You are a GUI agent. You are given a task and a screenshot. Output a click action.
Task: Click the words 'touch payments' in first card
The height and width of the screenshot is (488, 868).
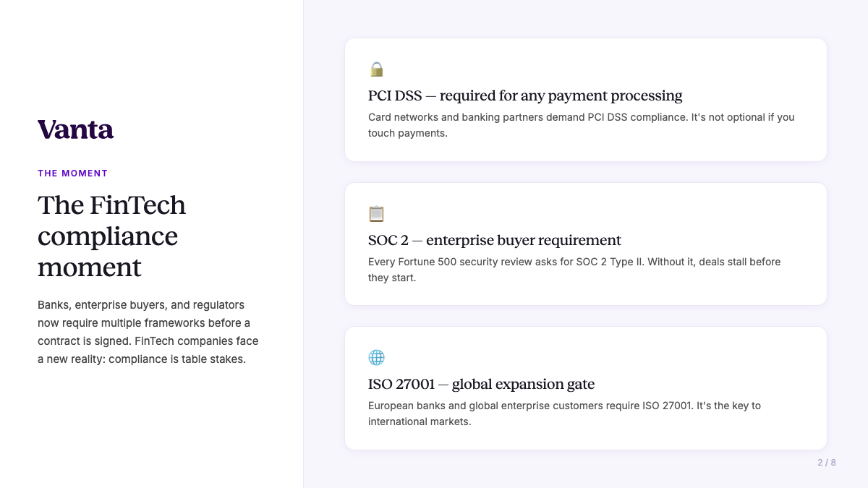click(407, 133)
